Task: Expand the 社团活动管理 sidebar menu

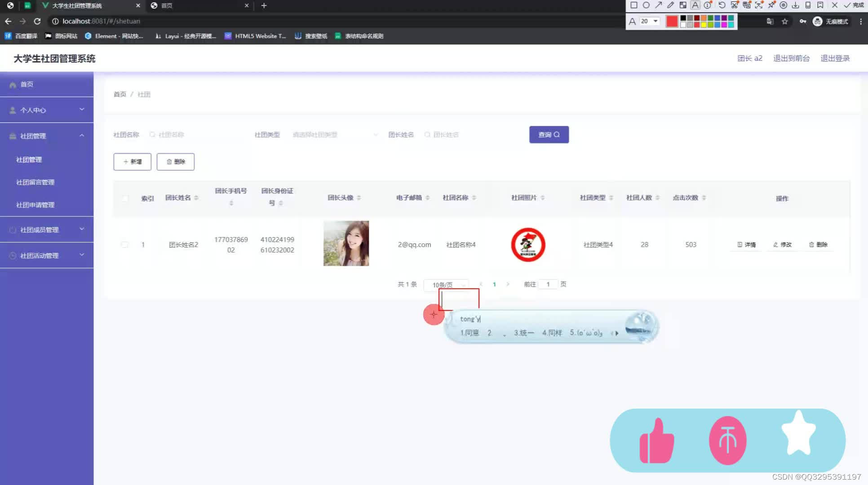Action: [x=45, y=255]
